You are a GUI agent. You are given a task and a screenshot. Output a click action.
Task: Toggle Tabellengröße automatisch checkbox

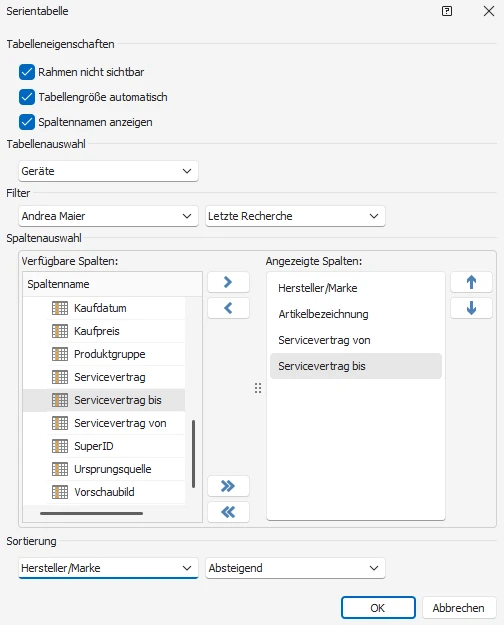point(27,97)
